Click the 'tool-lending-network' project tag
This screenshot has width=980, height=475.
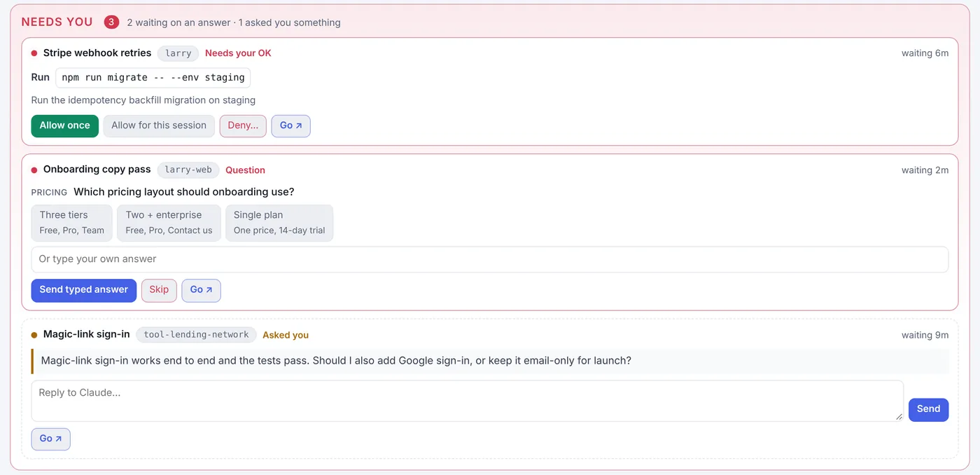point(196,335)
